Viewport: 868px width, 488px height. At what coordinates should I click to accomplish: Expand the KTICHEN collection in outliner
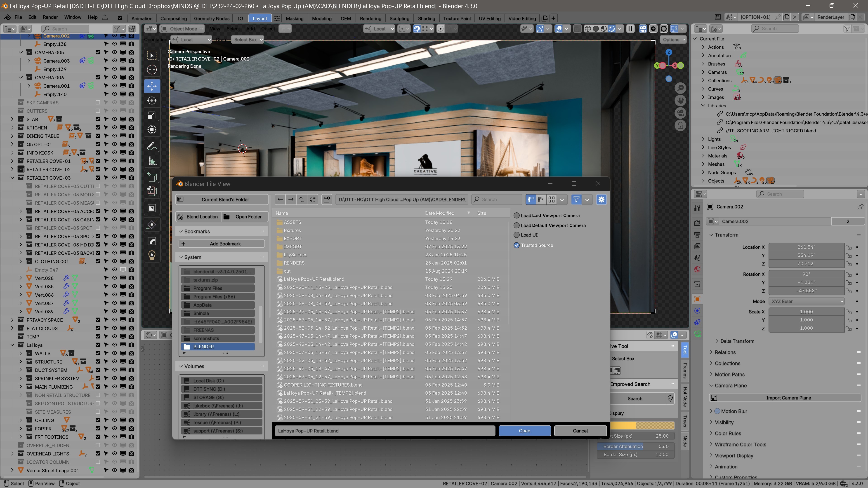pos(12,128)
